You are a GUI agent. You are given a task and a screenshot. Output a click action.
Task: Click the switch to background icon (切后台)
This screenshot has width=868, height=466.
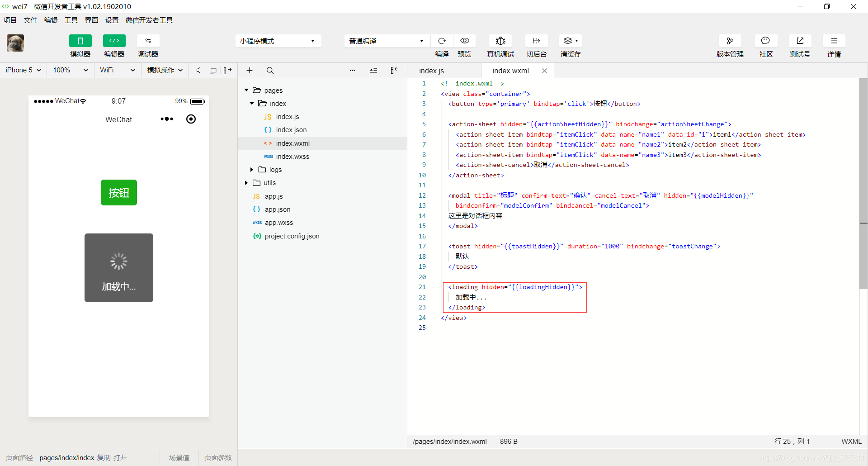tap(537, 41)
